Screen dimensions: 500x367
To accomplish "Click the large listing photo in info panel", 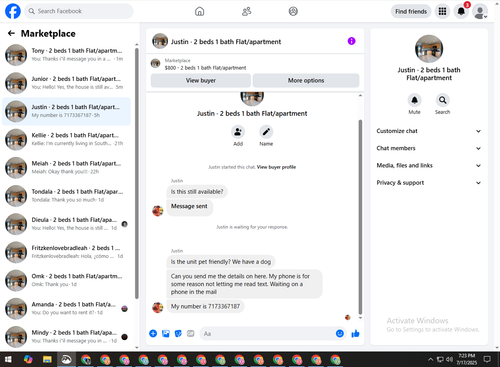I will (429, 49).
